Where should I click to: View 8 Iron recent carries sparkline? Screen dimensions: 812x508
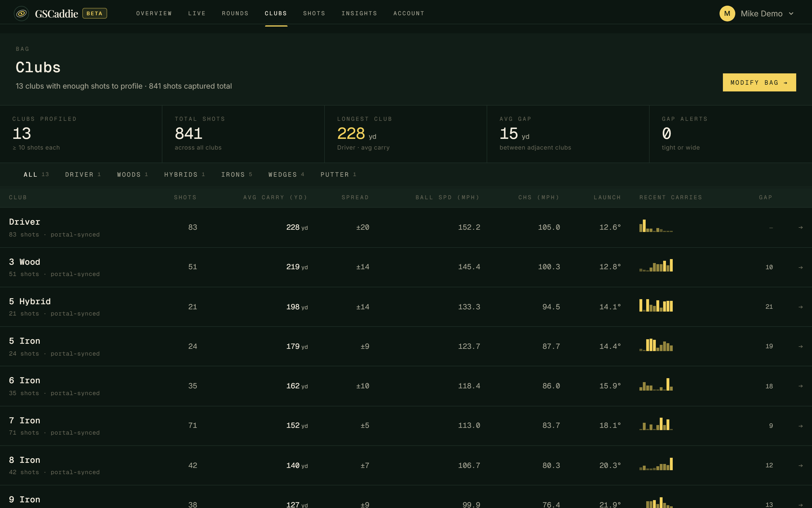point(656,464)
